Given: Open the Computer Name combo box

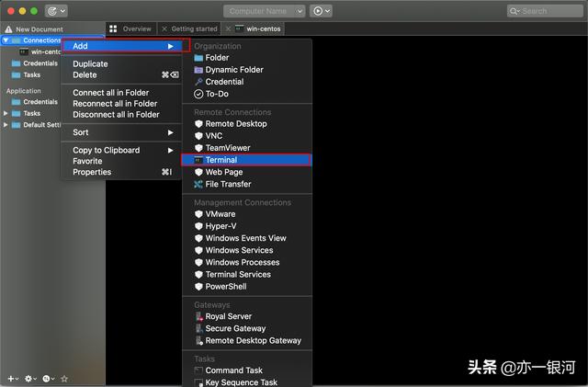Looking at the screenshot, I should tap(264, 11).
